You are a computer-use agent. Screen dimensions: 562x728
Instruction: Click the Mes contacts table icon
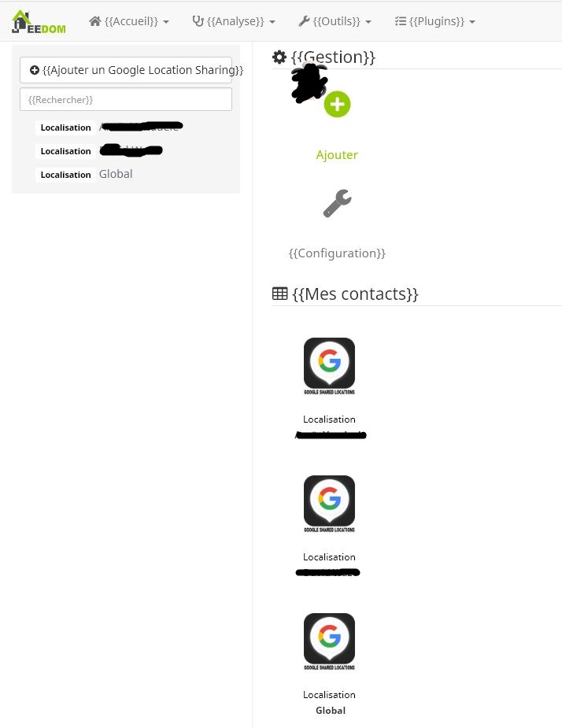coord(279,294)
